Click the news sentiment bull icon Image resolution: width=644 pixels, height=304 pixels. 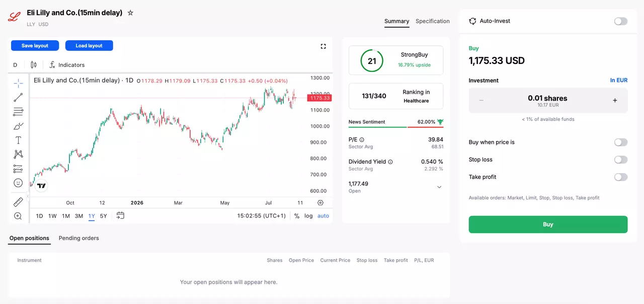[x=440, y=122]
